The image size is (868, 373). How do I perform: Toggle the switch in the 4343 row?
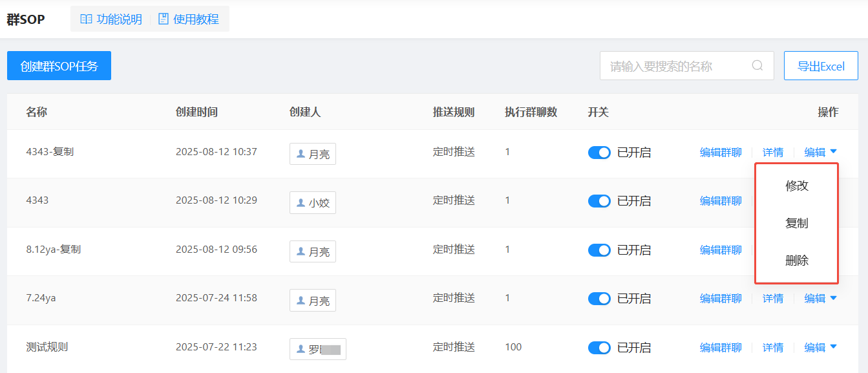(599, 201)
